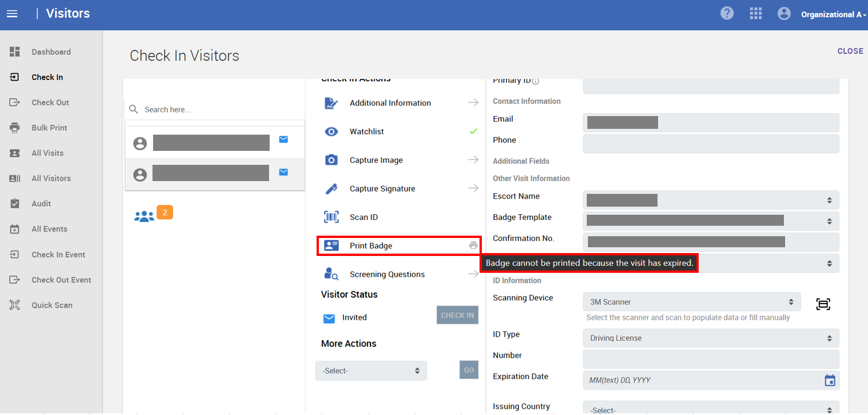
Task: Open the Scanning Device dropdown
Action: pos(691,302)
